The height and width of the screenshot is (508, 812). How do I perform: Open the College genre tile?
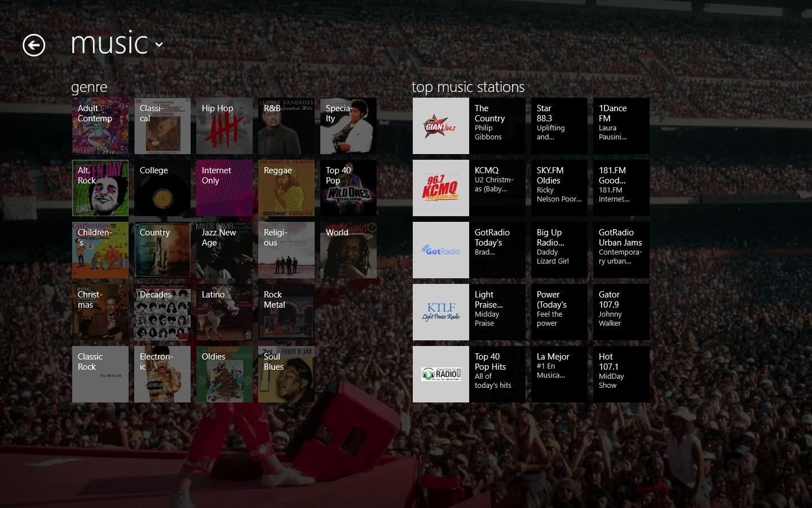tap(162, 188)
